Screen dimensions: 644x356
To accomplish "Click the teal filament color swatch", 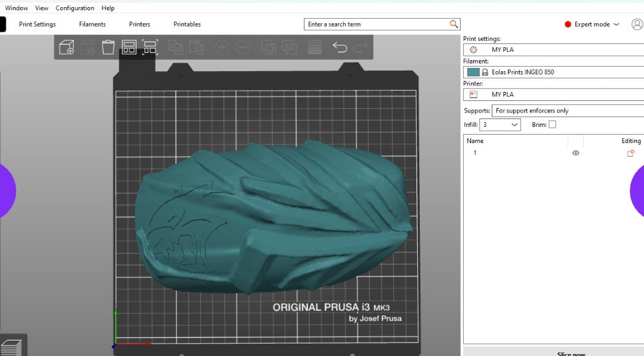I will pyautogui.click(x=474, y=72).
